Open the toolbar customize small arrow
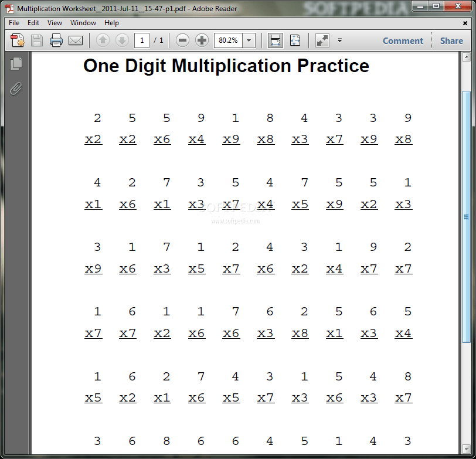Viewport: 476px width, 459px height. pyautogui.click(x=339, y=40)
